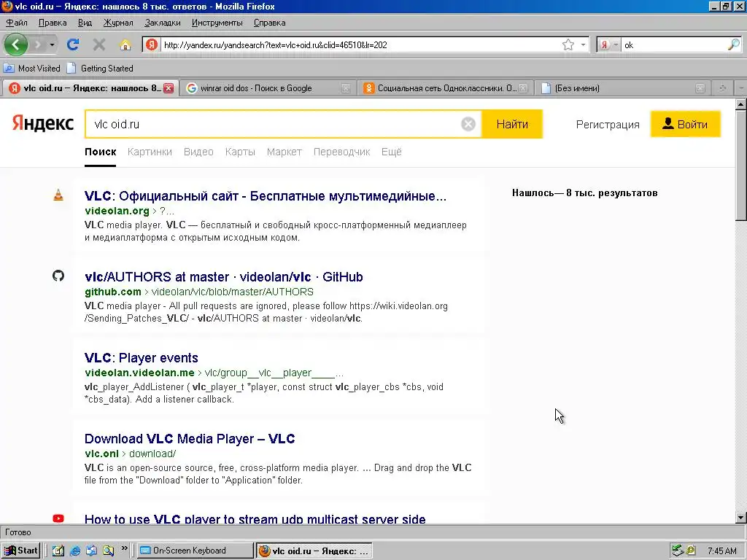Open the Download VLC Media Player result
This screenshot has width=747, height=560.
coord(190,438)
